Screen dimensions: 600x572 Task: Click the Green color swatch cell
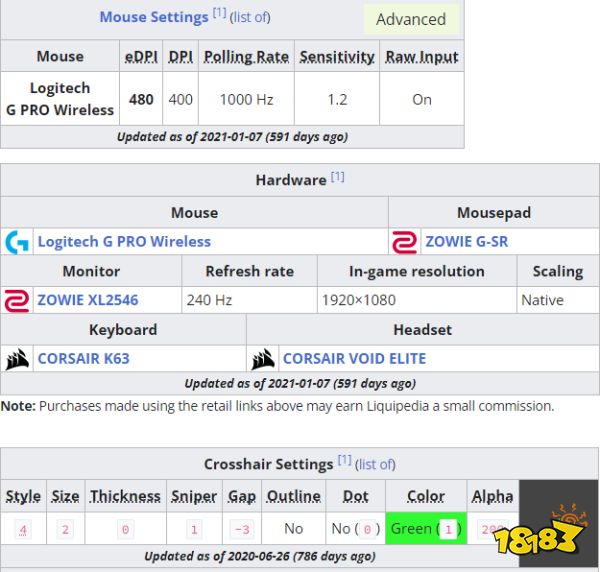pos(426,529)
